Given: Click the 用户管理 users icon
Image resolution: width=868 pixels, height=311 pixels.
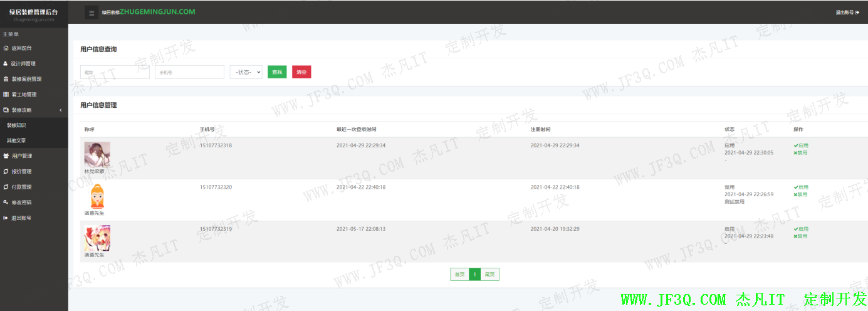Looking at the screenshot, I should (6, 156).
